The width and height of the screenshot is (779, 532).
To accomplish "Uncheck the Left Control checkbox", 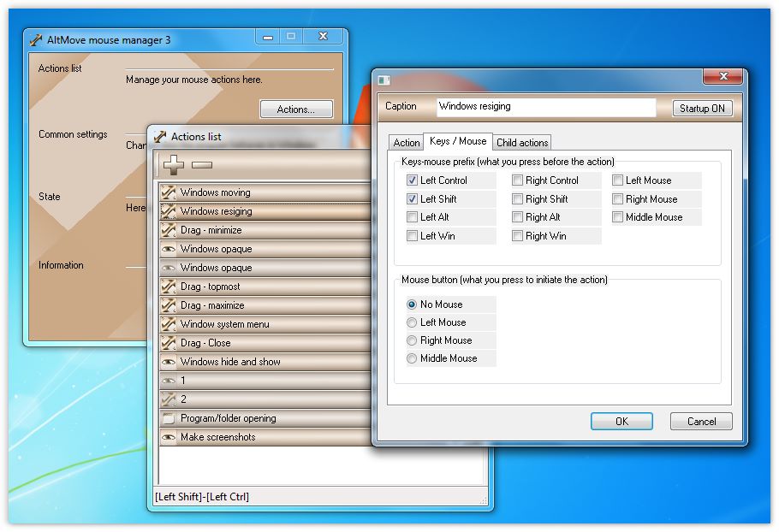I will click(x=413, y=180).
